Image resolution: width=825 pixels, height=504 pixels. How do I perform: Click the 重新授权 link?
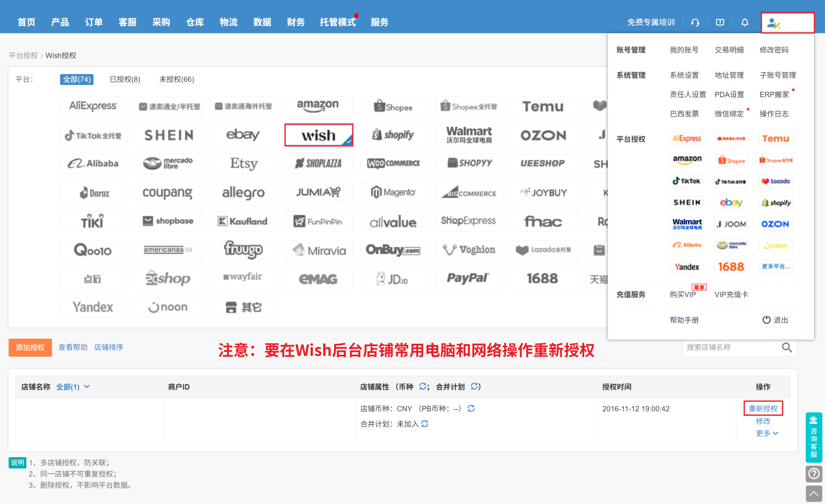point(763,409)
